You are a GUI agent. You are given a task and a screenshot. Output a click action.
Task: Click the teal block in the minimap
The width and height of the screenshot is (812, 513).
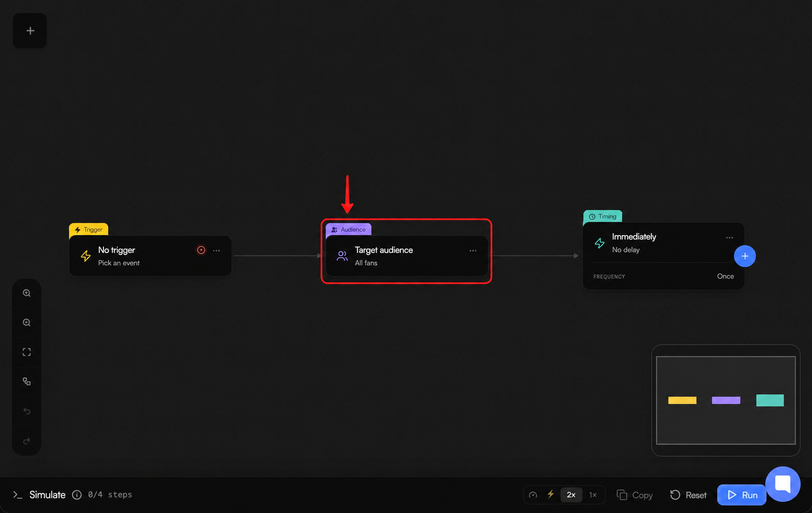click(770, 400)
